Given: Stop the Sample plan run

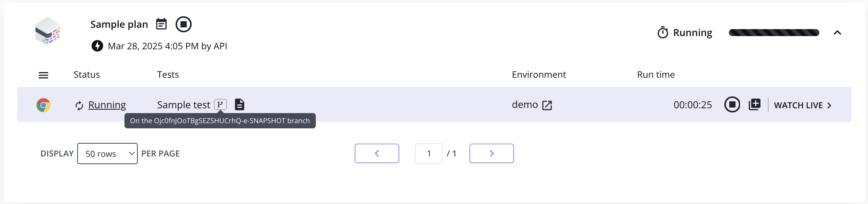Looking at the screenshot, I should [x=183, y=24].
